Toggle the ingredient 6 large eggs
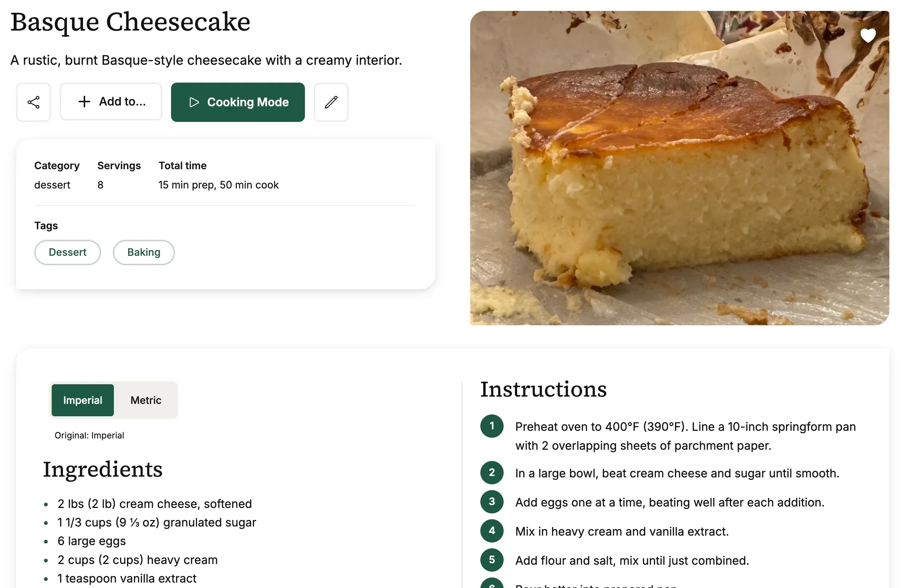The image size is (909, 588). (91, 541)
